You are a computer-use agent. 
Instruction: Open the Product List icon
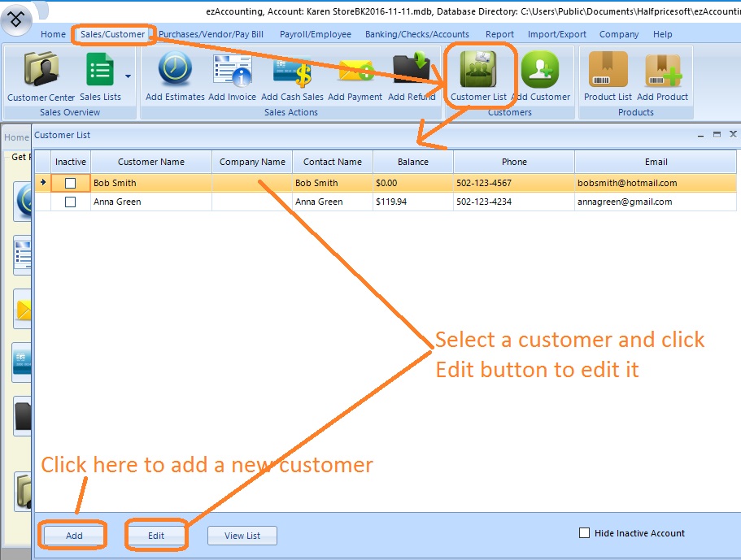608,71
